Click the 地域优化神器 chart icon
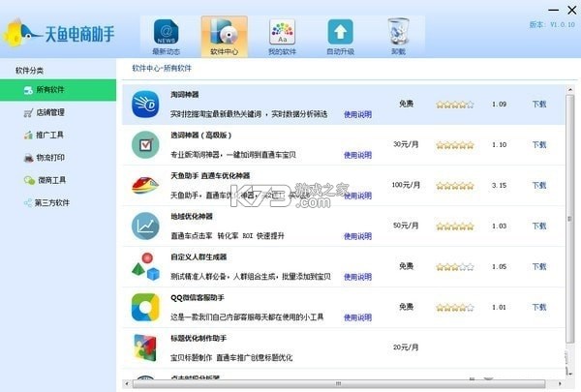581x392 pixels. tap(145, 226)
